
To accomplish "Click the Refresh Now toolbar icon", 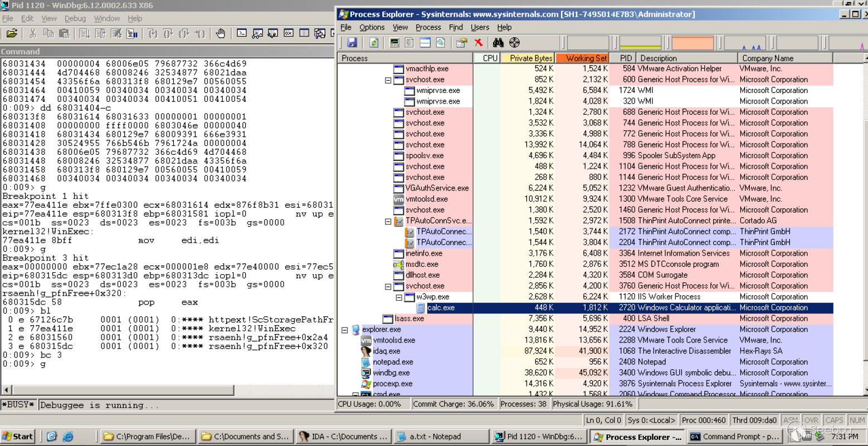I will pyautogui.click(x=374, y=43).
